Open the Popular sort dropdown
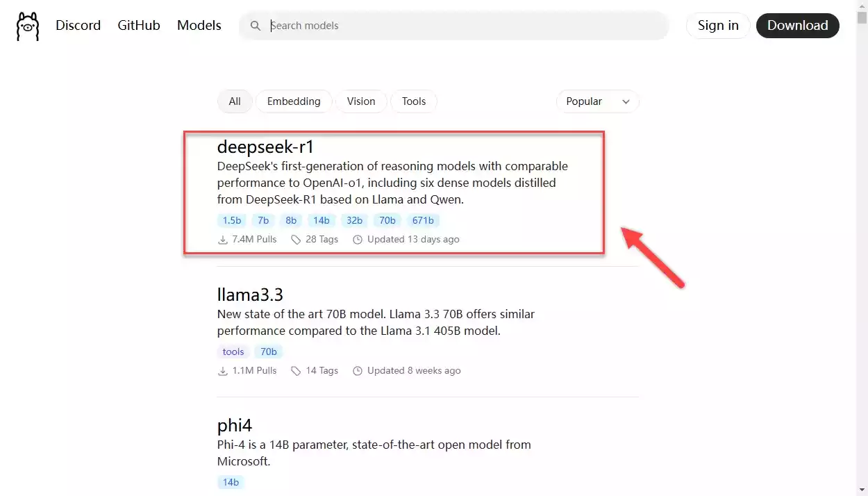The width and height of the screenshot is (868, 496). click(x=598, y=101)
